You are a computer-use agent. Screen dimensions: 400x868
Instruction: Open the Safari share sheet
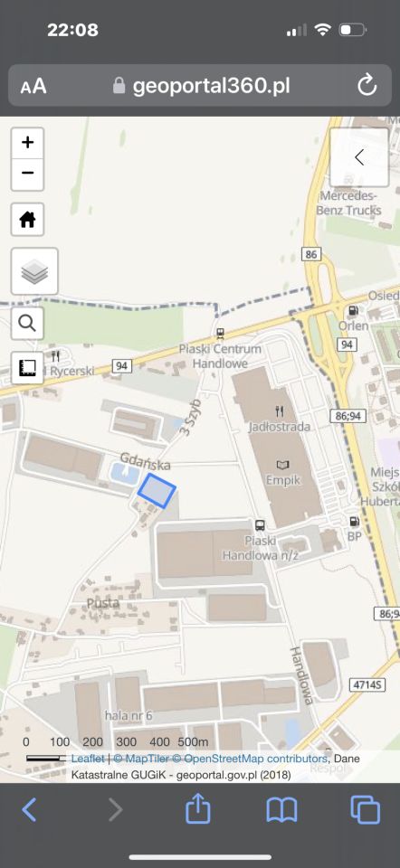[198, 809]
